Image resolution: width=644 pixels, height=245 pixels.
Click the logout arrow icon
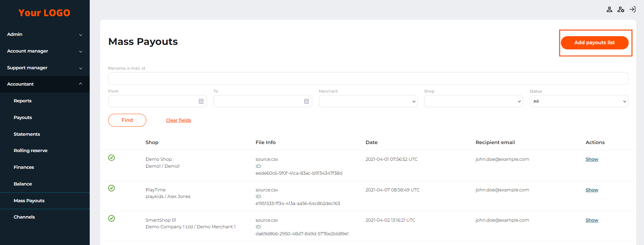click(633, 9)
